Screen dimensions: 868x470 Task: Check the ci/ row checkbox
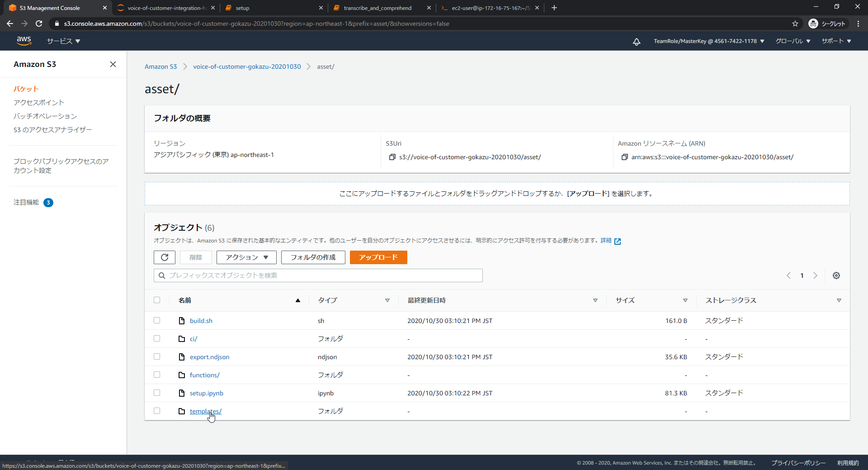click(157, 338)
